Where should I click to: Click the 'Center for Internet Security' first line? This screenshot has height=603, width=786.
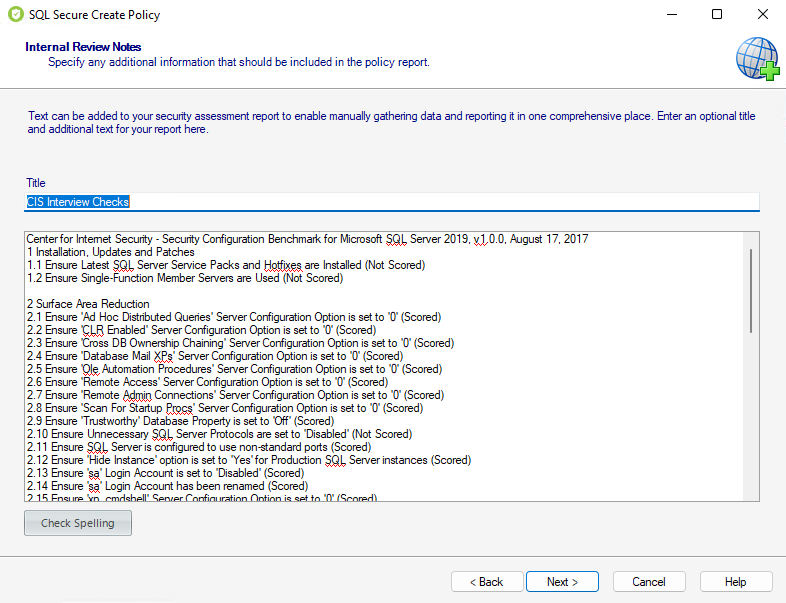[x=307, y=239]
